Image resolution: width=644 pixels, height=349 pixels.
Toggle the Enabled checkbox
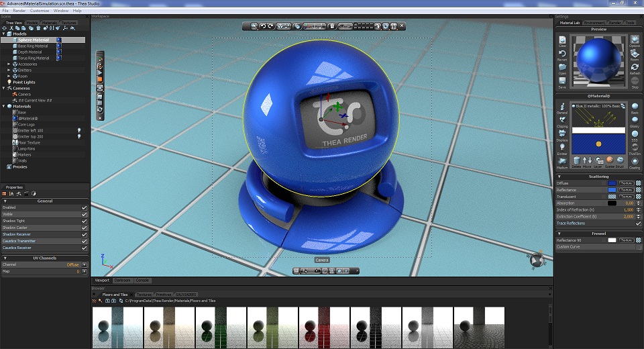(x=85, y=207)
